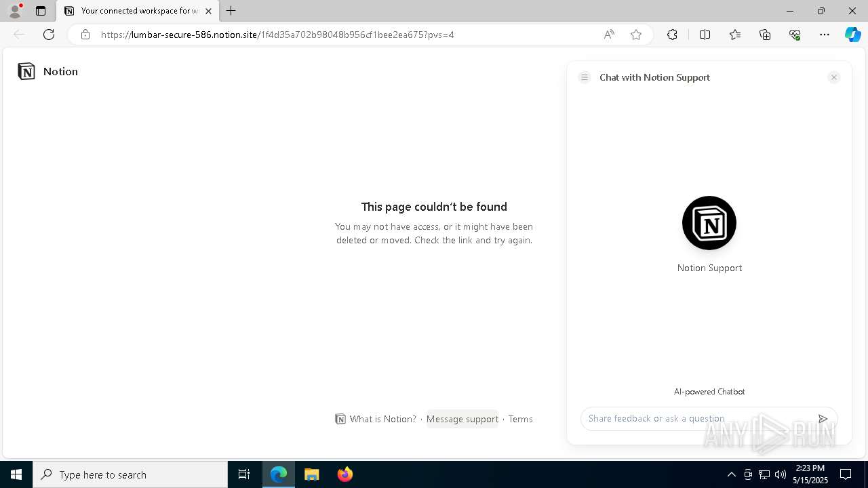Refresh the page with the reload button
This screenshot has width=868, height=488.
click(49, 35)
